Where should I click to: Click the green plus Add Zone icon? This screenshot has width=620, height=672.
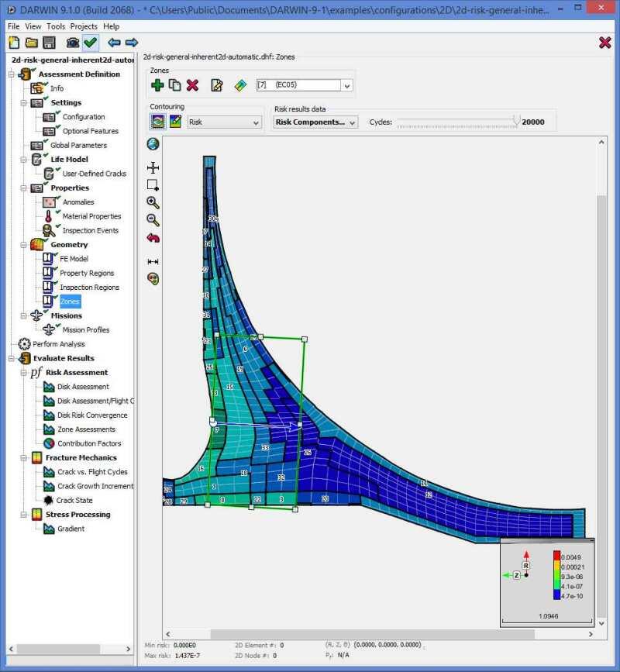tap(157, 85)
